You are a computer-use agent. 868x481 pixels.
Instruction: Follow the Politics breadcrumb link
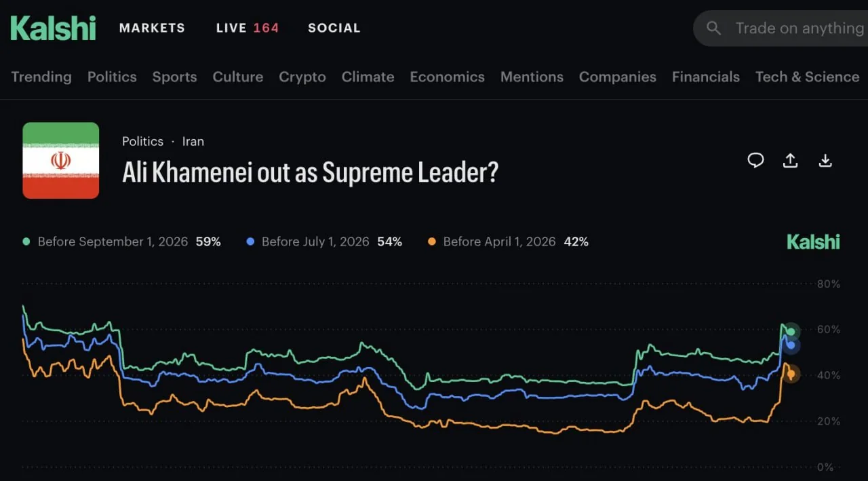click(x=142, y=141)
